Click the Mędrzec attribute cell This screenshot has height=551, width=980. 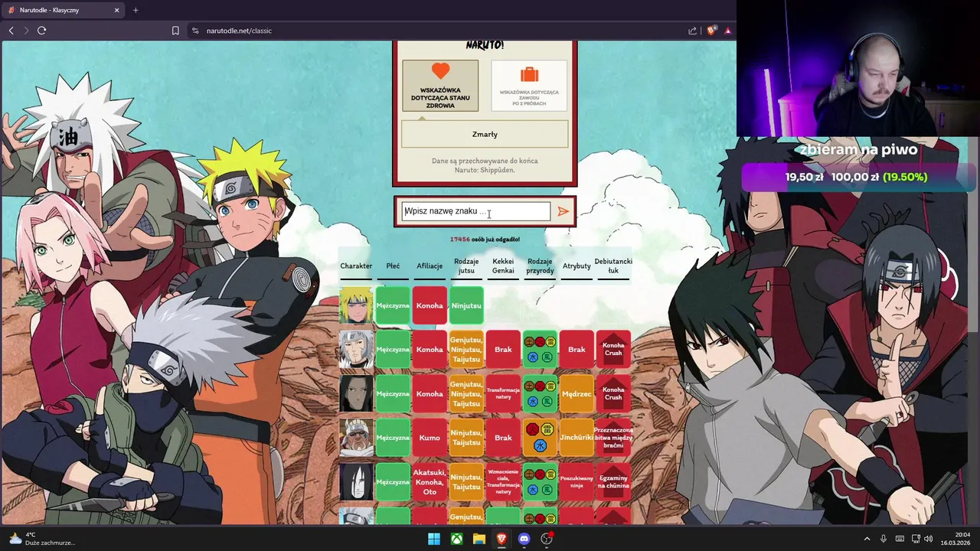click(x=577, y=393)
